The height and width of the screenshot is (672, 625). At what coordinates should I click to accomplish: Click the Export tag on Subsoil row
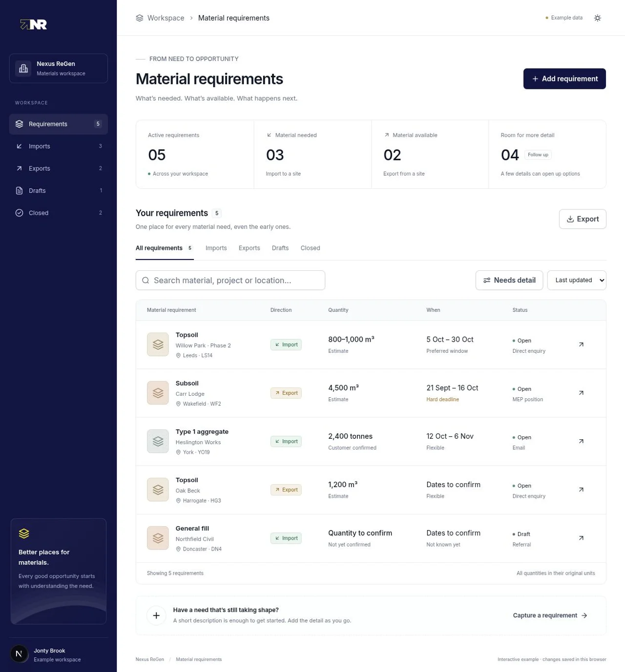tap(286, 393)
